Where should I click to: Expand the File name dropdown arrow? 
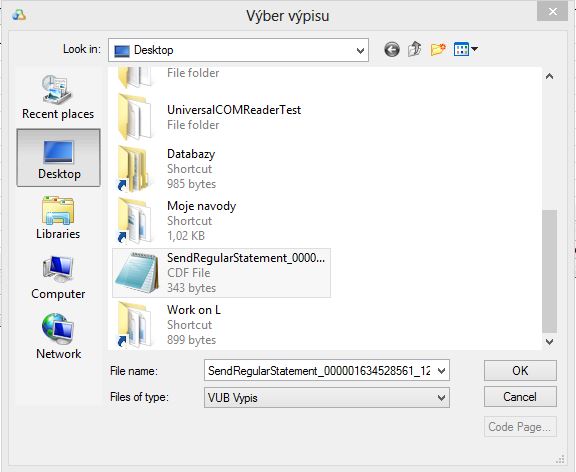point(441,371)
